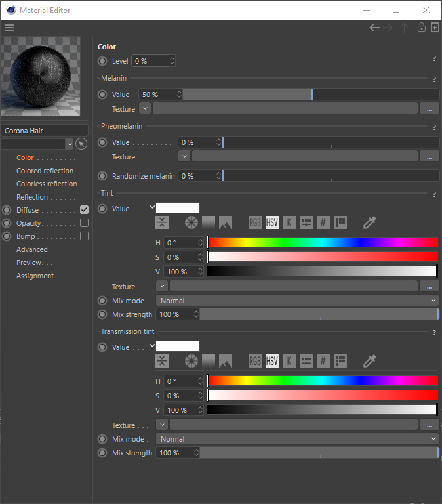442x504 pixels.
Task: Collapse Transmission tint Value color expander
Action: tap(152, 346)
